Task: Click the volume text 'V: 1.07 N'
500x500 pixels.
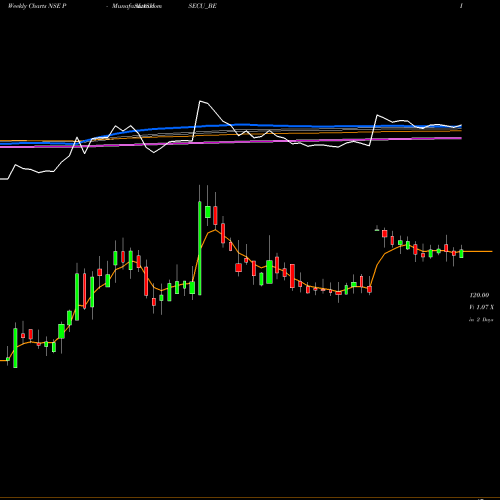Action: click(x=481, y=307)
